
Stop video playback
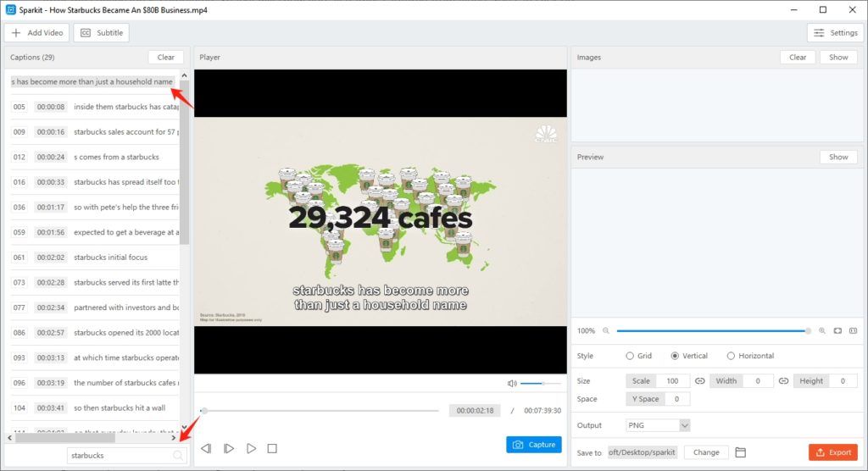(x=272, y=448)
